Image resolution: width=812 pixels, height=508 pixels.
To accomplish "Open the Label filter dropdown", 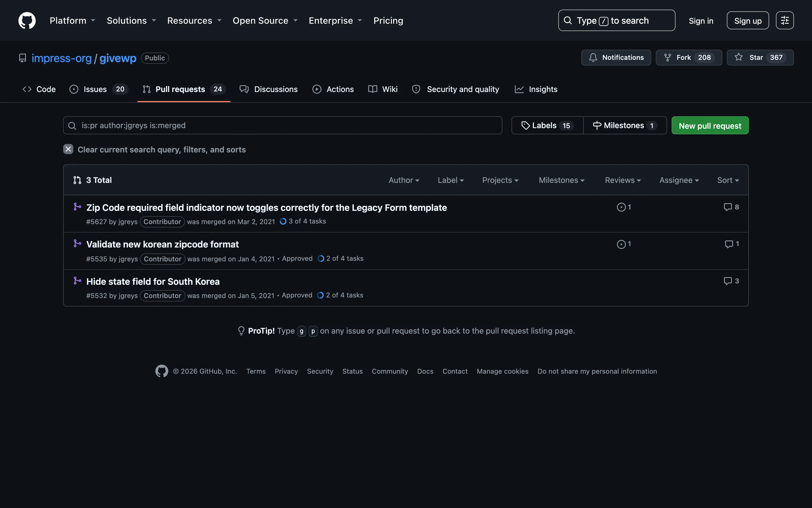I will click(x=451, y=180).
